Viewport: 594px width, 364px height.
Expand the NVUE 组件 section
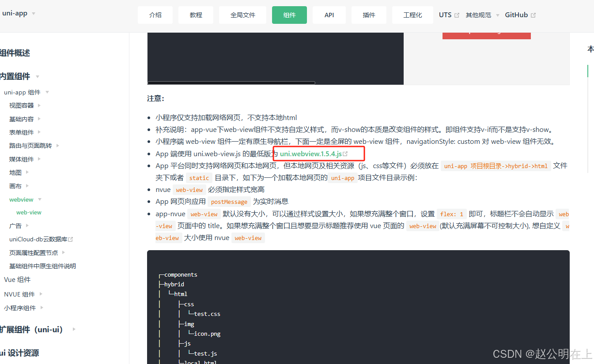[41, 293]
